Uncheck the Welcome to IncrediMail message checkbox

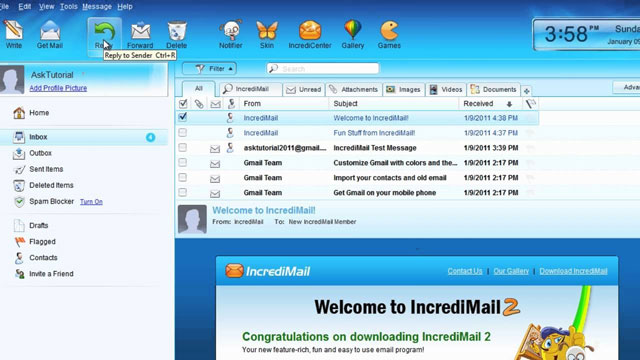click(182, 117)
